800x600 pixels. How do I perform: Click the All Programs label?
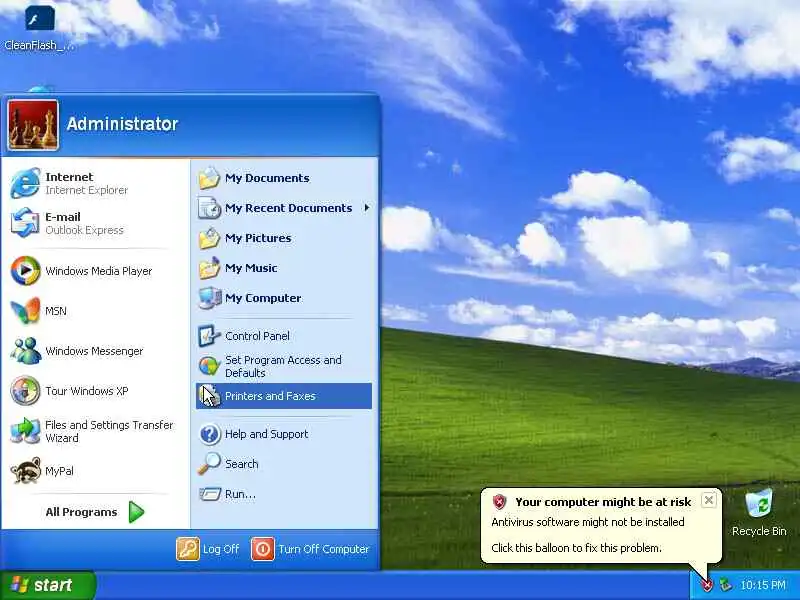[x=81, y=512]
